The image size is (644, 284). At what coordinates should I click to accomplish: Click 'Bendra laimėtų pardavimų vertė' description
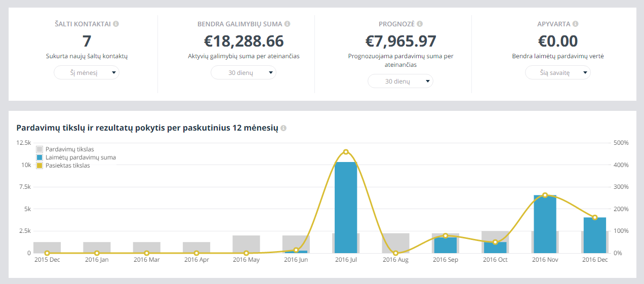(x=558, y=56)
